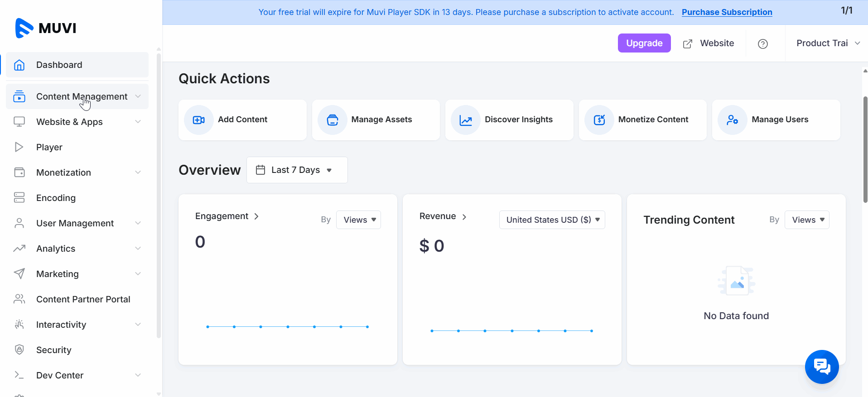
Task: Open the Last 7 Days date dropdown
Action: coord(297,170)
